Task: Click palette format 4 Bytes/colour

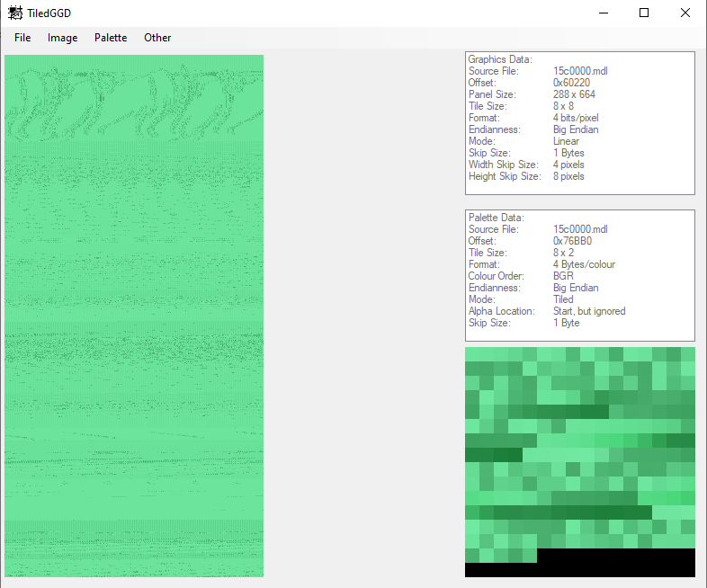Action: pyautogui.click(x=584, y=264)
